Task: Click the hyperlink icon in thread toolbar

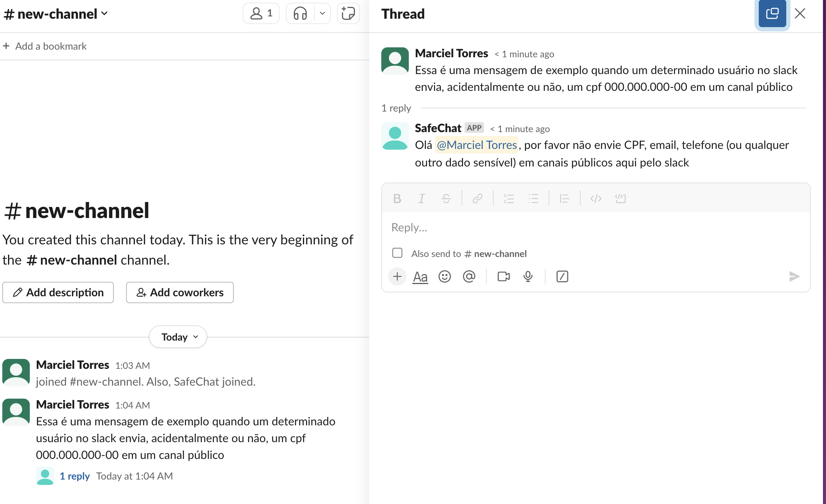Action: (477, 198)
